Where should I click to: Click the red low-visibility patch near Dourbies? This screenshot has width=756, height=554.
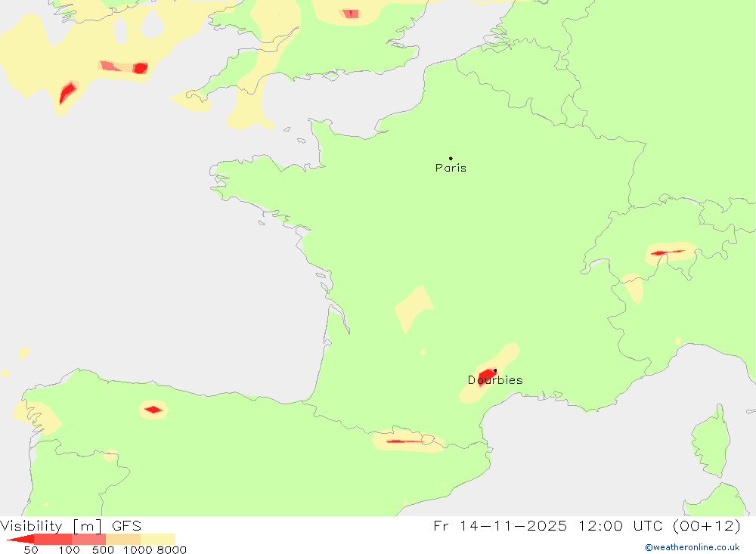click(x=486, y=376)
